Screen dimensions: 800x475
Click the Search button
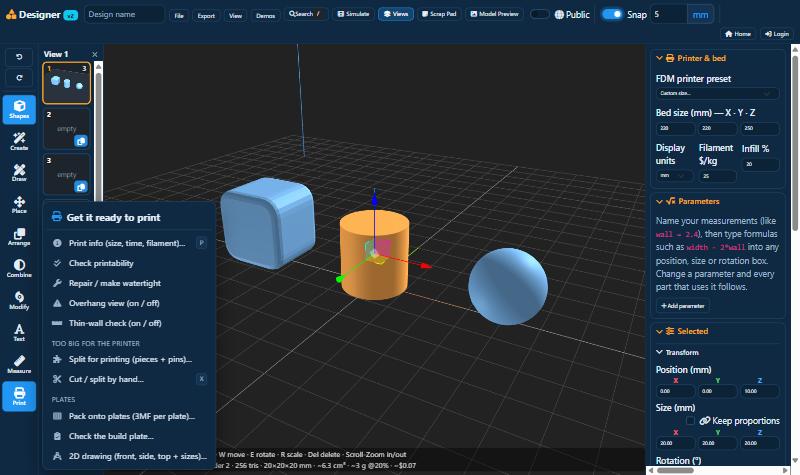coord(305,14)
